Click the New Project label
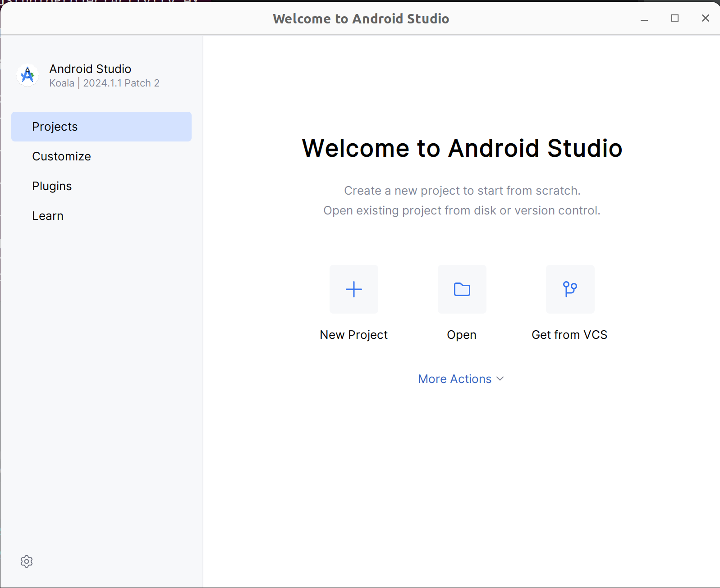 pos(354,335)
